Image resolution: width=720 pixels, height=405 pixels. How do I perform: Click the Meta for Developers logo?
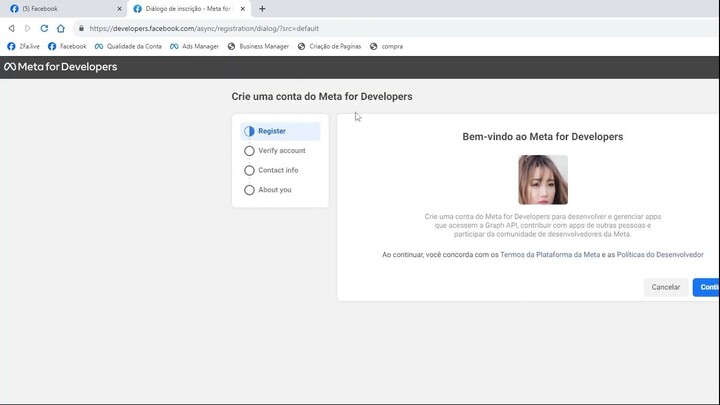click(61, 67)
